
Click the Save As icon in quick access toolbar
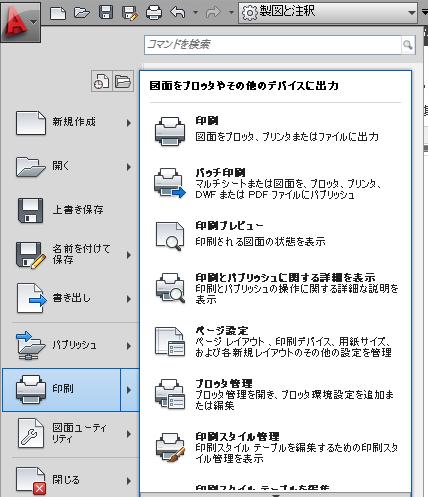click(130, 13)
